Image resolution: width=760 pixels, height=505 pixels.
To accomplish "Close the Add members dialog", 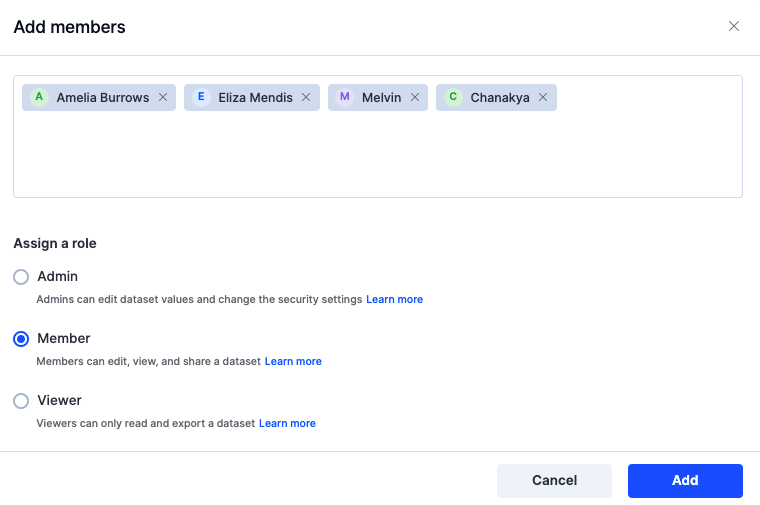I will pyautogui.click(x=734, y=26).
